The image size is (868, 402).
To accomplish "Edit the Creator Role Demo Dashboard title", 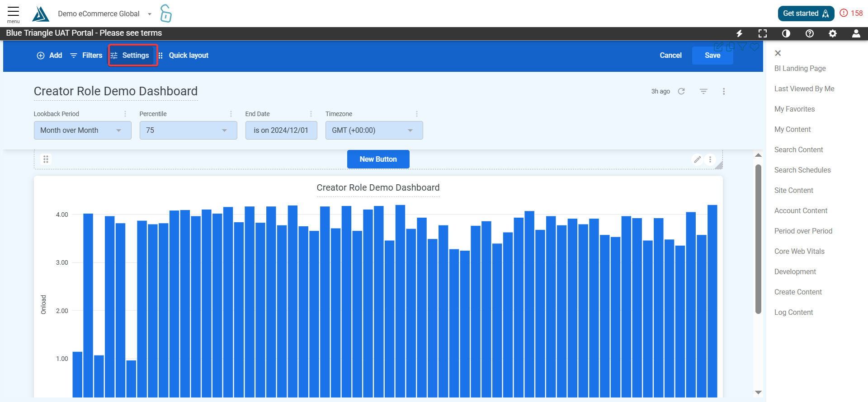I will (116, 91).
